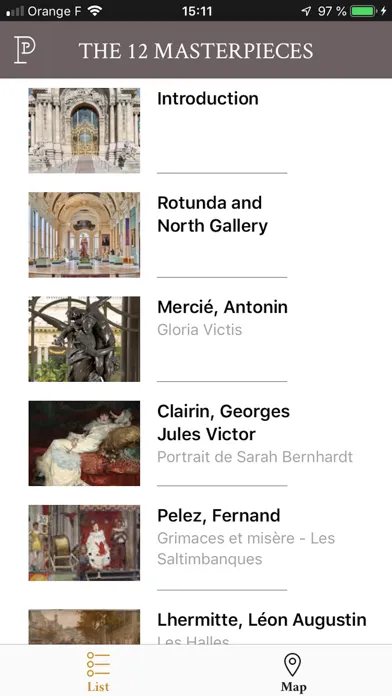Select the List view icon
The width and height of the screenshot is (392, 696).
click(x=98, y=664)
